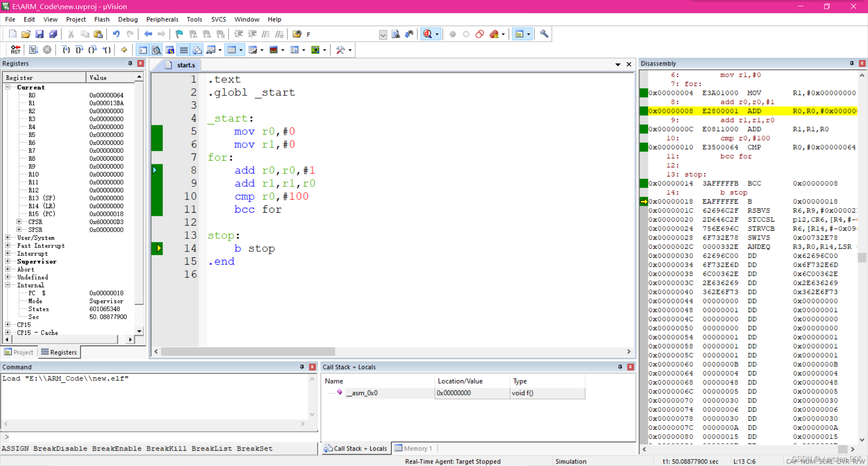Create a new file with the New icon
The width and height of the screenshot is (868, 466).
(13, 34)
